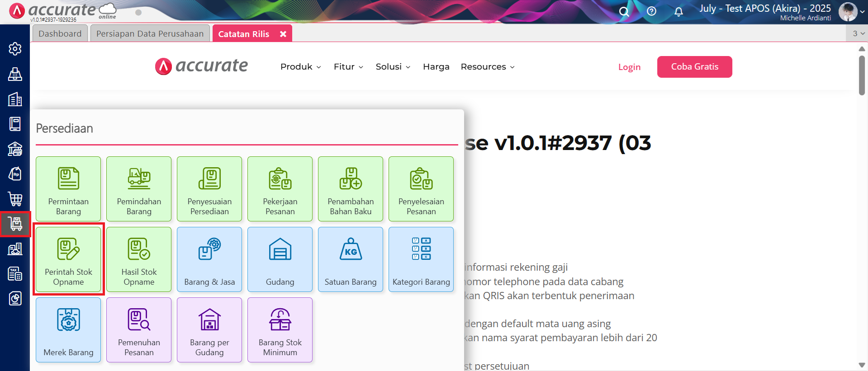
Task: Expand the user account chevron
Action: point(862,12)
